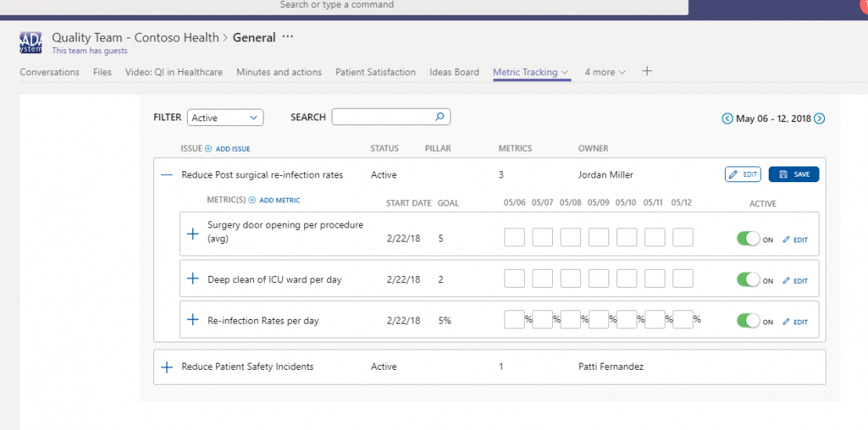Click Re-infection Rates 05/12 percent box
Screen dimensions: 868x430
pyautogui.click(x=683, y=319)
